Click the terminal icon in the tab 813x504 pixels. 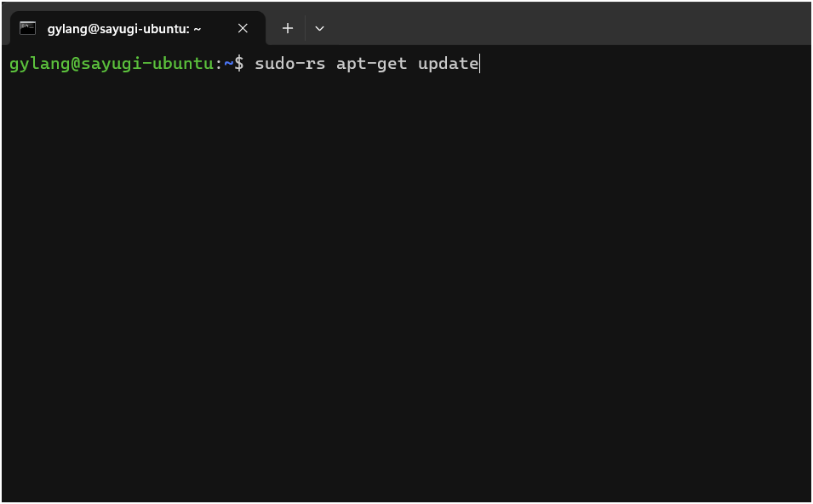27,28
